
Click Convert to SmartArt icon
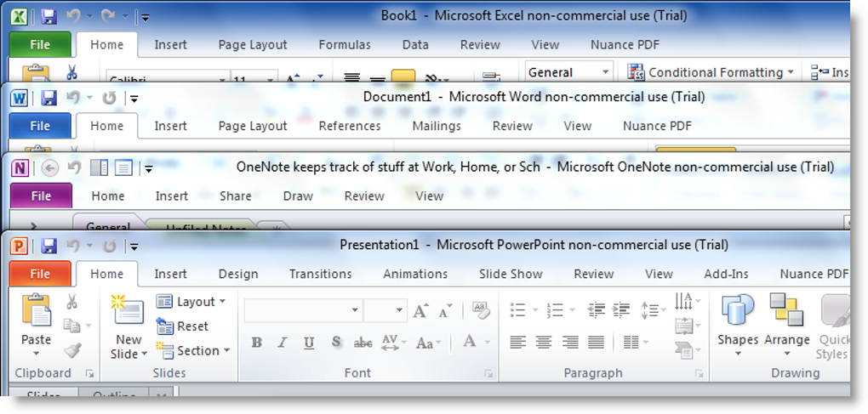[x=684, y=350]
